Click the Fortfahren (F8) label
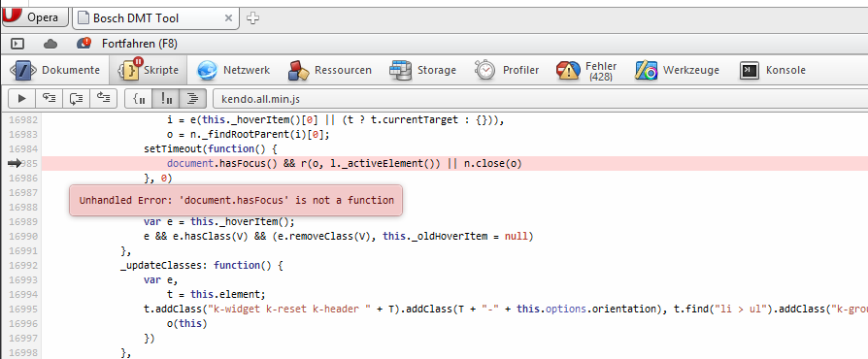The width and height of the screenshot is (868, 359). pos(140,43)
